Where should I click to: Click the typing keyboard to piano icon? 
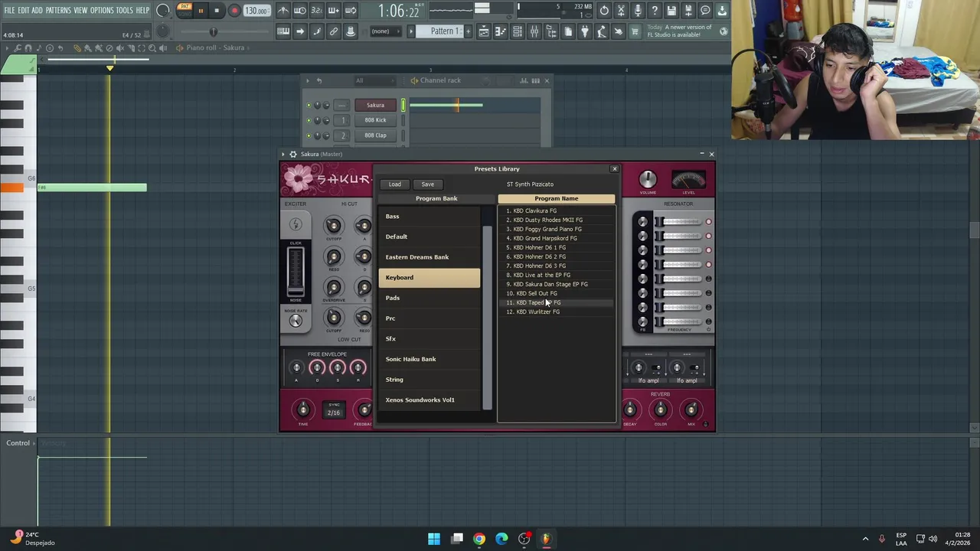click(283, 31)
